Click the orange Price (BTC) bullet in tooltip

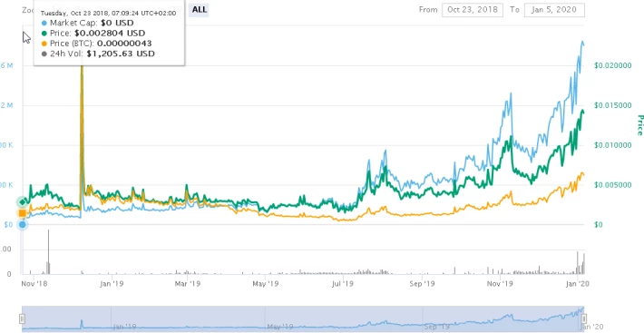[x=44, y=44]
